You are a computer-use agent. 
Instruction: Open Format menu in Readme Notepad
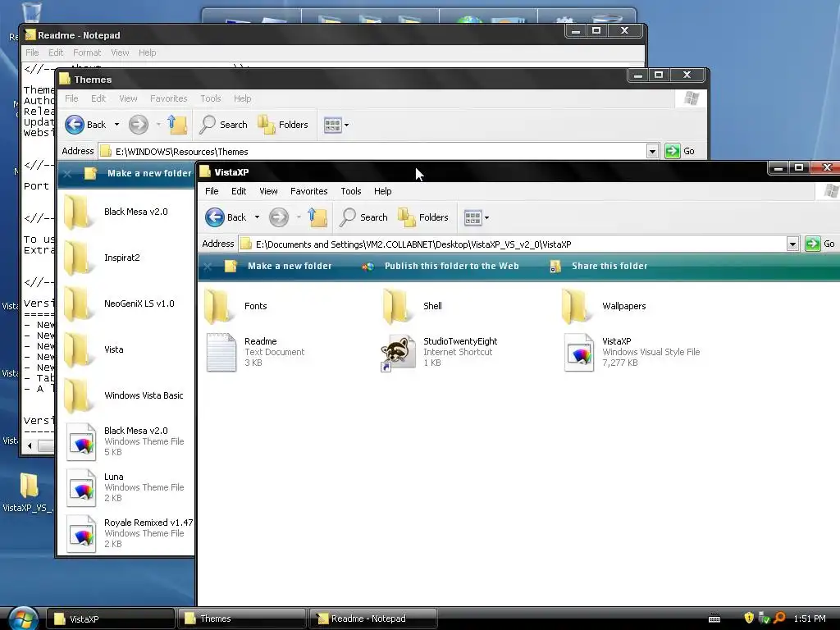coord(87,52)
